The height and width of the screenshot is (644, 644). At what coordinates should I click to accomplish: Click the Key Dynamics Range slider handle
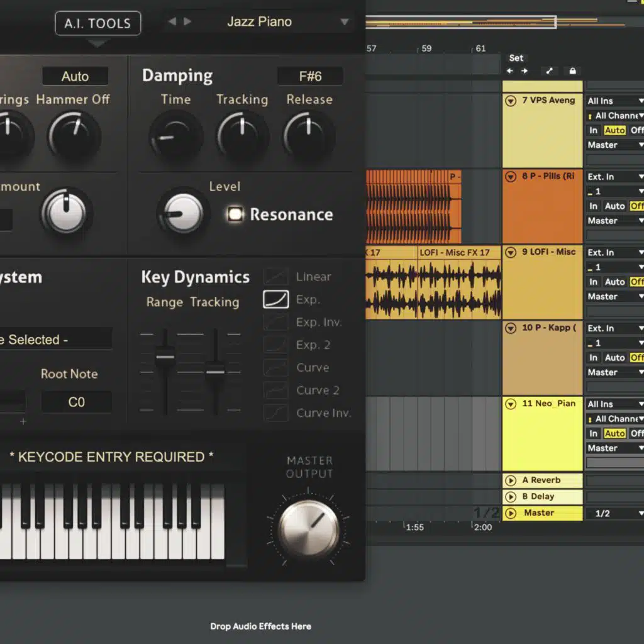tap(165, 357)
